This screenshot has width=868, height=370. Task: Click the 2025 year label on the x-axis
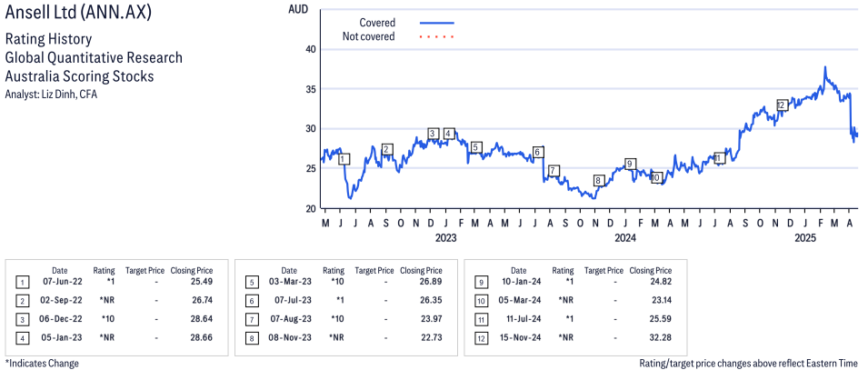pos(805,238)
